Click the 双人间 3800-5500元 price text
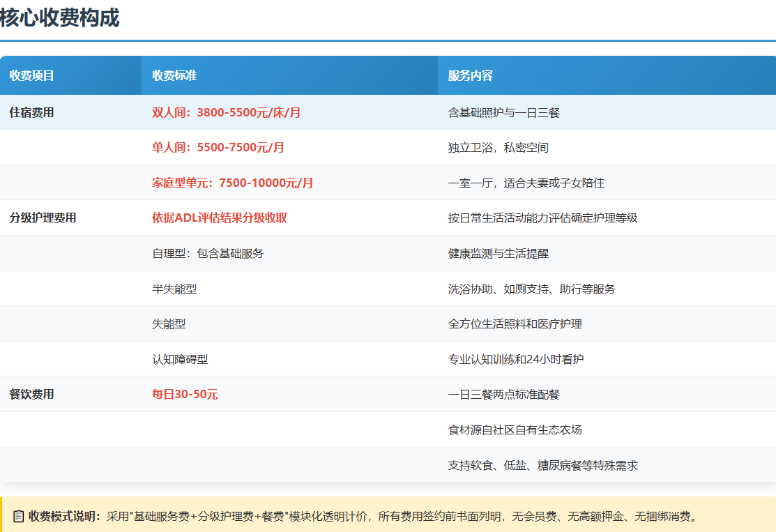 226,112
